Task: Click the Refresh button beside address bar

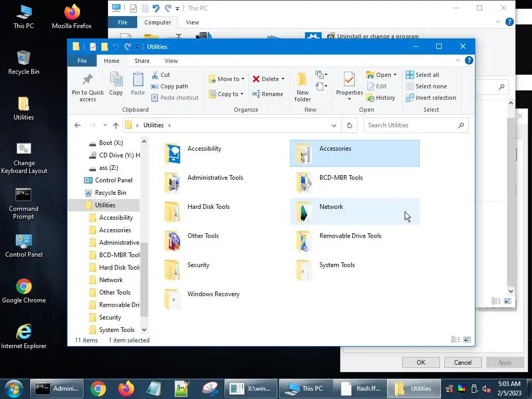Action: point(350,125)
